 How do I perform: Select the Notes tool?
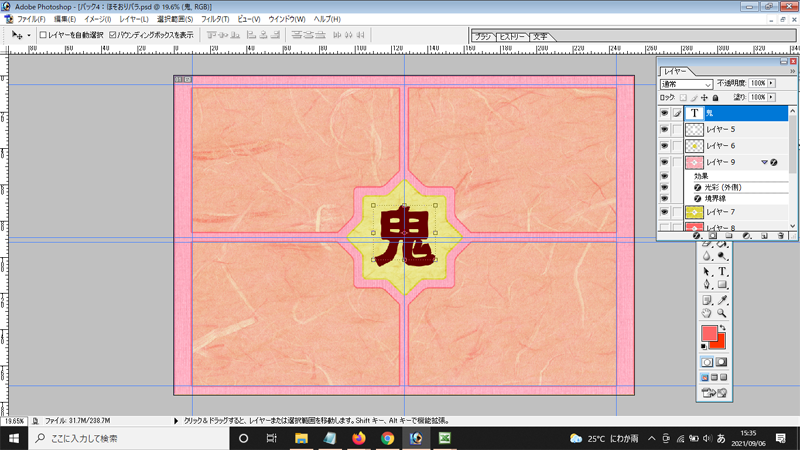click(707, 300)
